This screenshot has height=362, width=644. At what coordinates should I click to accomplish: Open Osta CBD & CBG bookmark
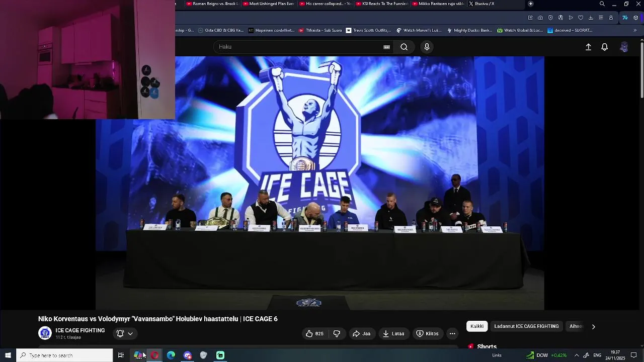(x=220, y=30)
